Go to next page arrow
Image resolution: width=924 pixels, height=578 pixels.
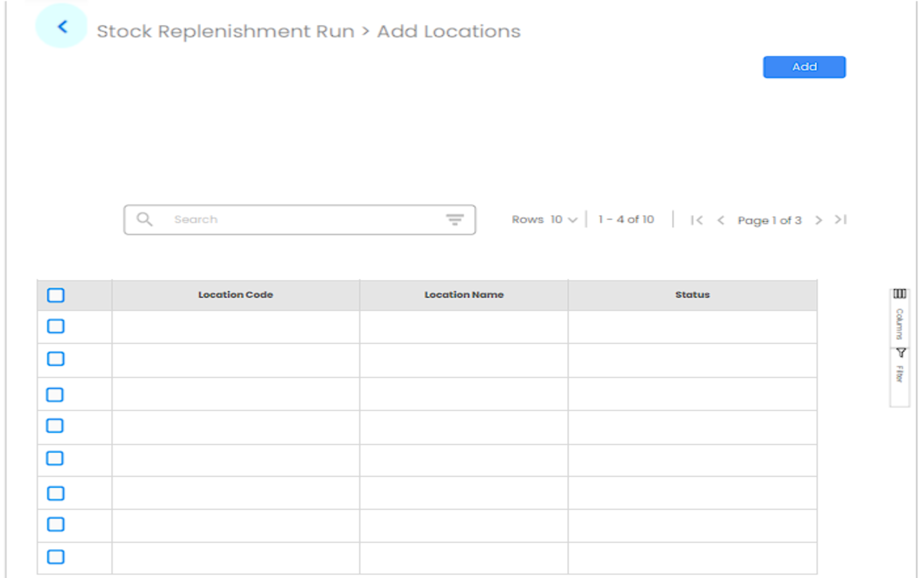pyautogui.click(x=818, y=220)
